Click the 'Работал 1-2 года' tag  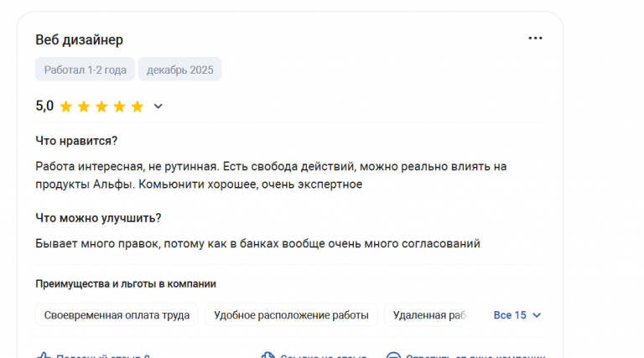85,70
